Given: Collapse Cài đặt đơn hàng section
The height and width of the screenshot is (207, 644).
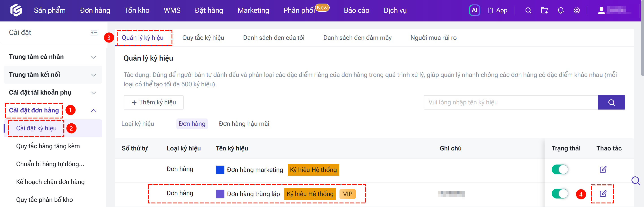Looking at the screenshot, I should click(94, 110).
